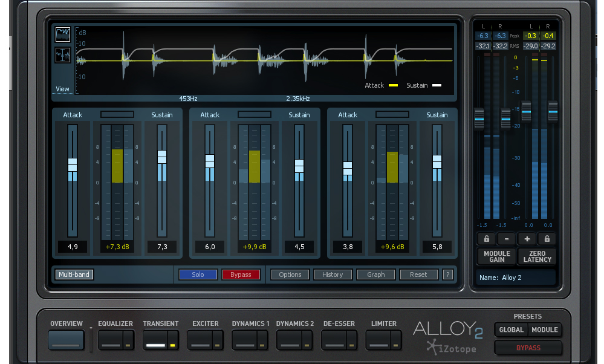Click the output left gain fader
604x364 pixels.
526,112
